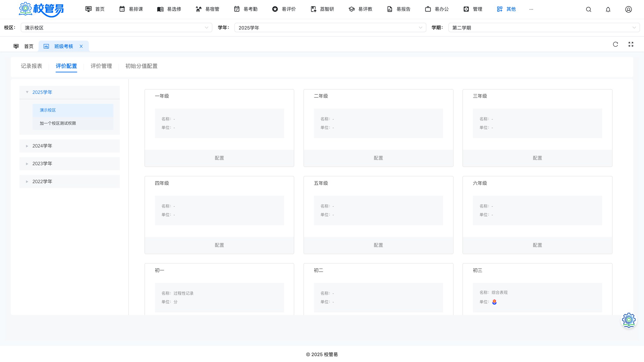The height and width of the screenshot is (362, 644).
Task: Click 配置 button for 一年级
Action: coord(219,158)
